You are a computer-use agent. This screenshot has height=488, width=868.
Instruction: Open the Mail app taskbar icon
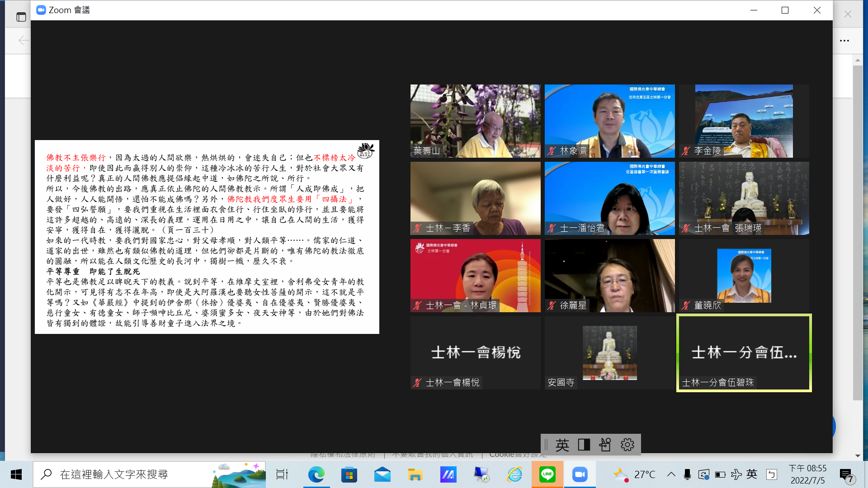pos(382,474)
